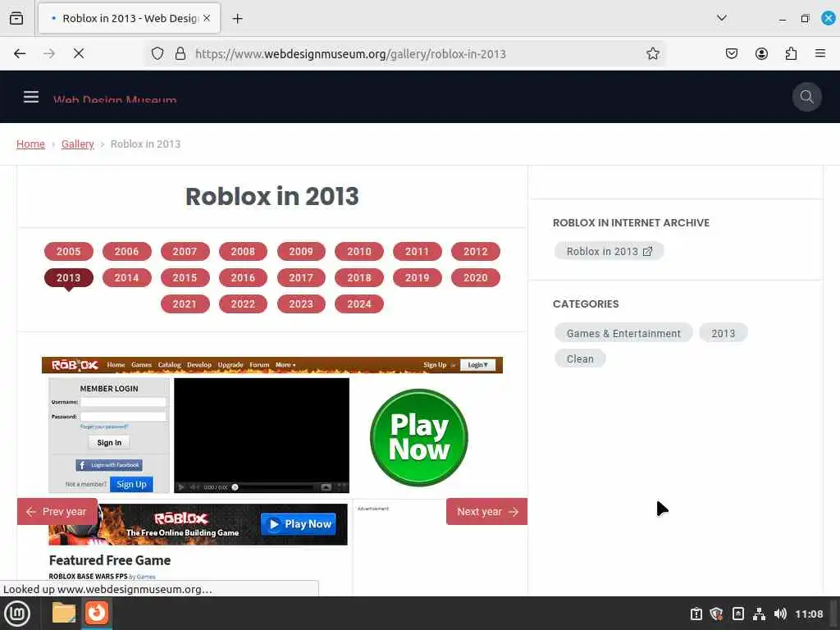This screenshot has width=840, height=630.
Task: Open tracking protection shield icon
Action: [x=157, y=53]
